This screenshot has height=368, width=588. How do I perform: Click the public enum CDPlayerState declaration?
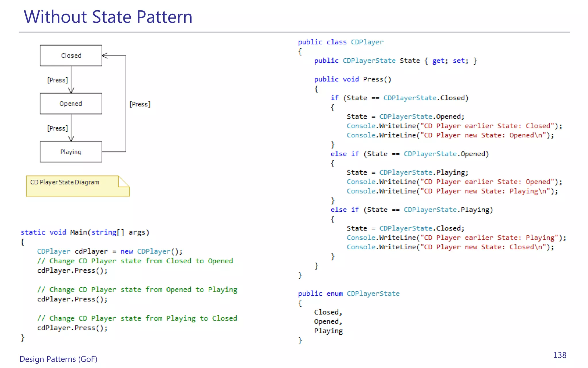coord(349,294)
